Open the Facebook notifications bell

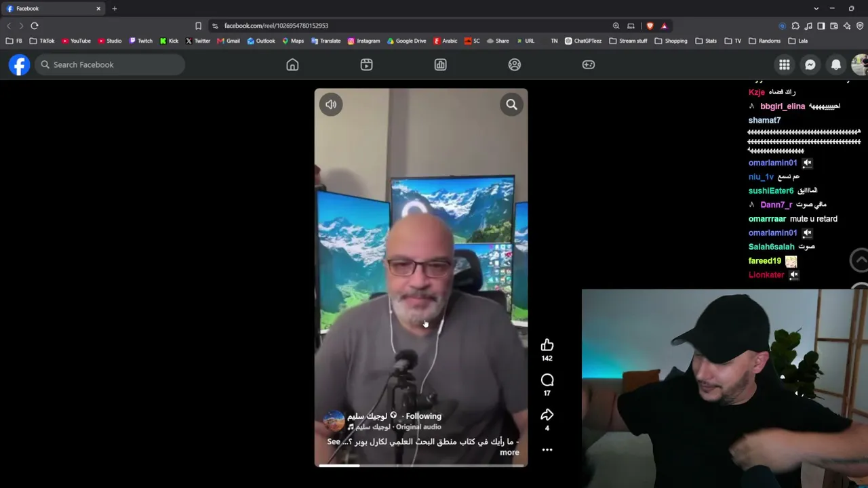pos(836,64)
